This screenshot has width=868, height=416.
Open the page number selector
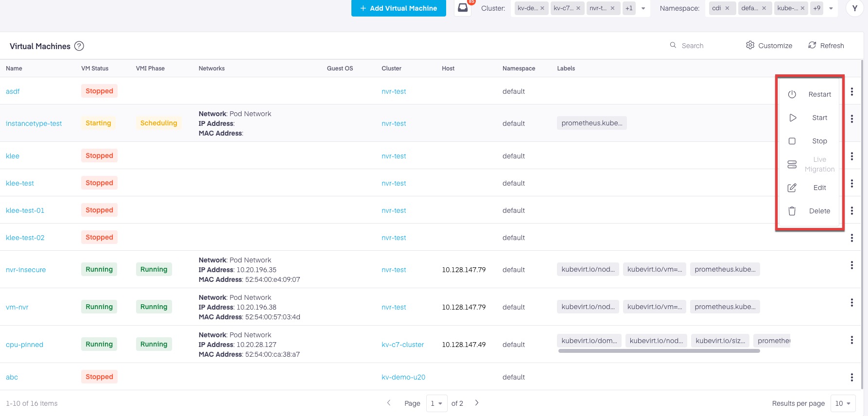click(x=436, y=403)
